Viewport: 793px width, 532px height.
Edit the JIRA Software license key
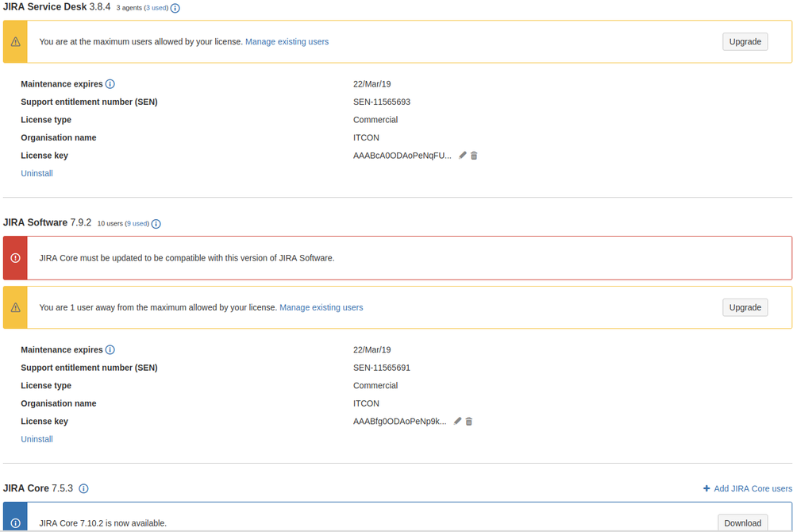pyautogui.click(x=457, y=422)
